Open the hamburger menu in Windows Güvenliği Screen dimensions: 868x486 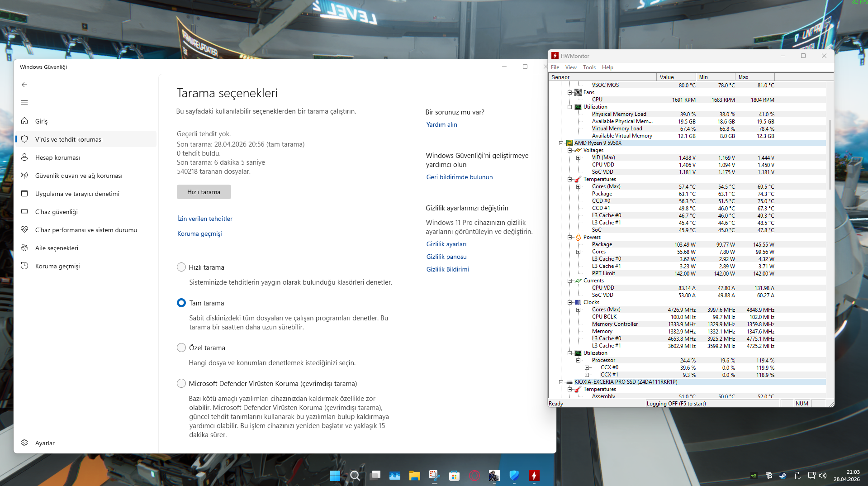(x=24, y=103)
